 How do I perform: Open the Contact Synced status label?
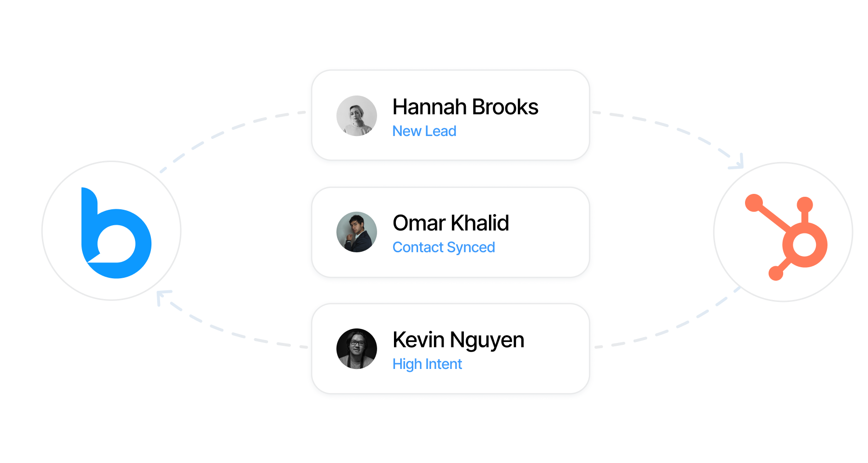(443, 247)
